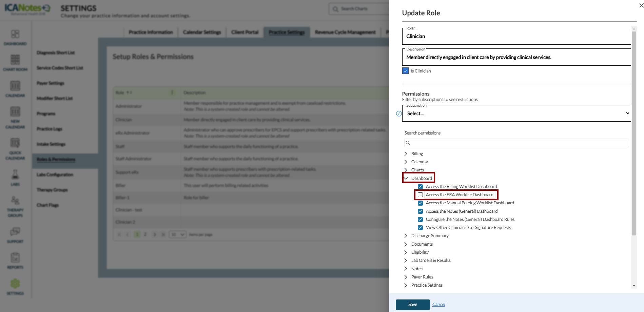This screenshot has width=644, height=312.
Task: Cancel the role update
Action: [438, 305]
